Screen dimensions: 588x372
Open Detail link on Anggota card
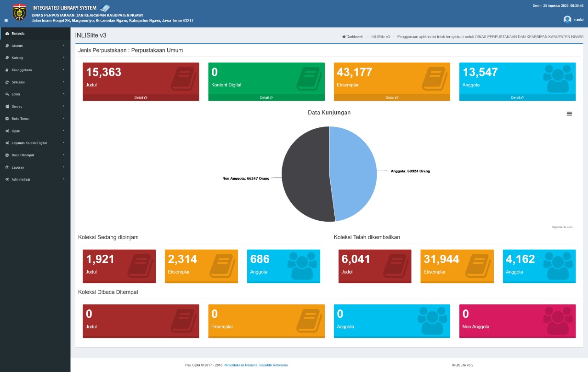pyautogui.click(x=517, y=97)
